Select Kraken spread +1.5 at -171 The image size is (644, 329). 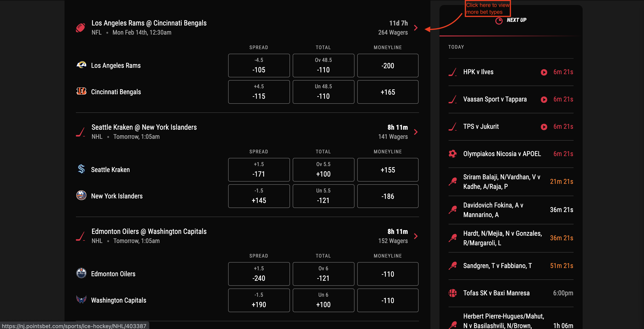click(259, 170)
